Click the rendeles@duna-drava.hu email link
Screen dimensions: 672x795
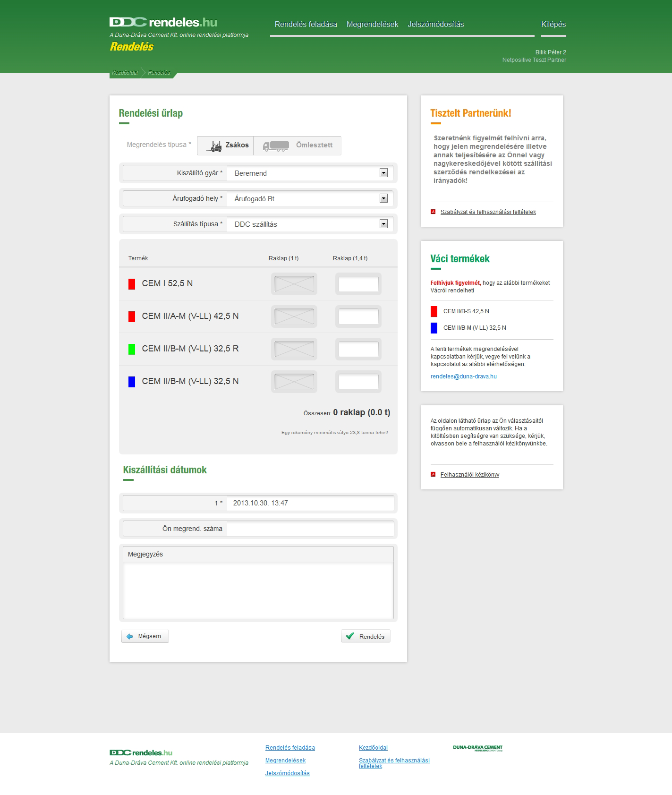pyautogui.click(x=464, y=376)
